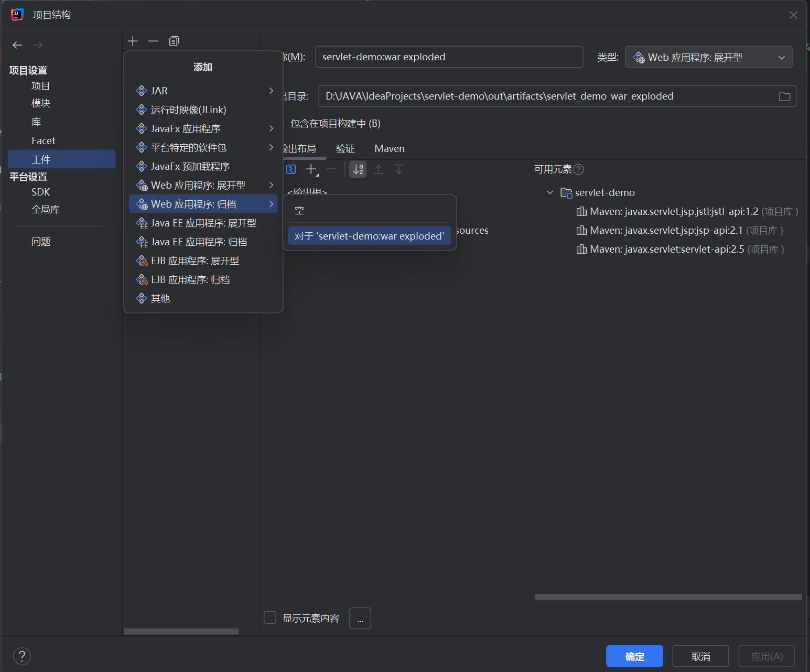810x672 pixels.
Task: Click the add copy of plus icon in layout toolbar
Action: (311, 169)
